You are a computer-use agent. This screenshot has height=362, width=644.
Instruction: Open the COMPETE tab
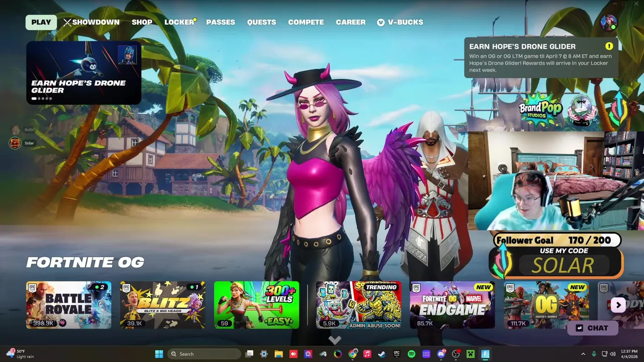pos(306,22)
